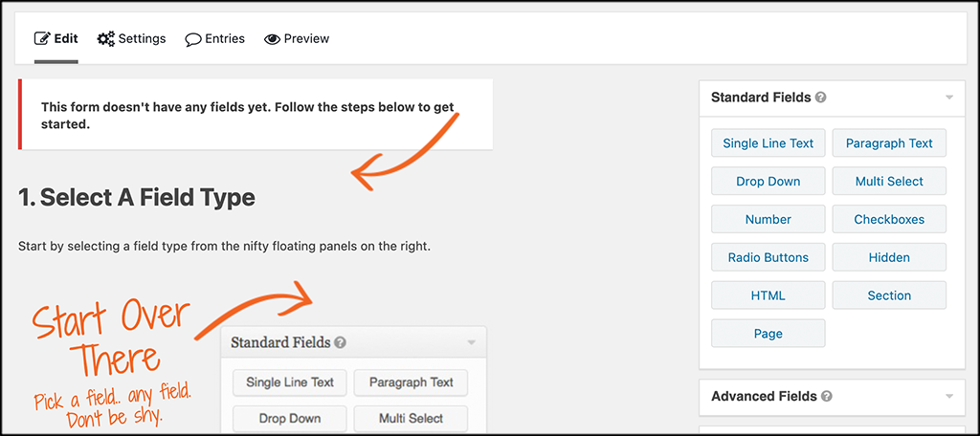Add a Drop Down field
The height and width of the screenshot is (436, 980).
(x=768, y=181)
